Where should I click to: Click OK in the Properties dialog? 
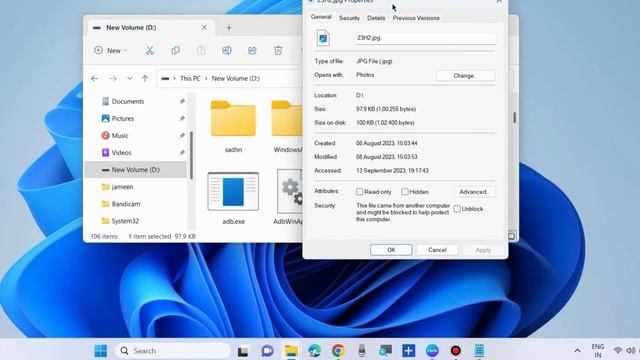click(391, 250)
